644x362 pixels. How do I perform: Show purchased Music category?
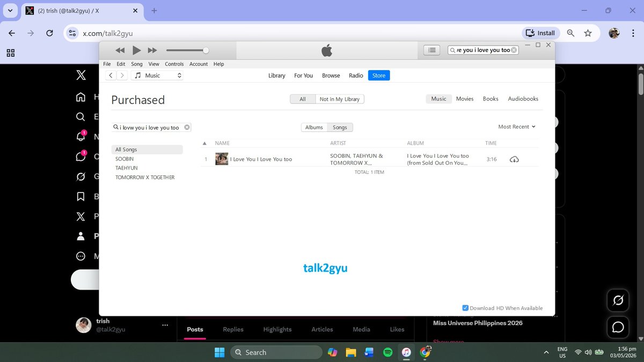pyautogui.click(x=438, y=99)
